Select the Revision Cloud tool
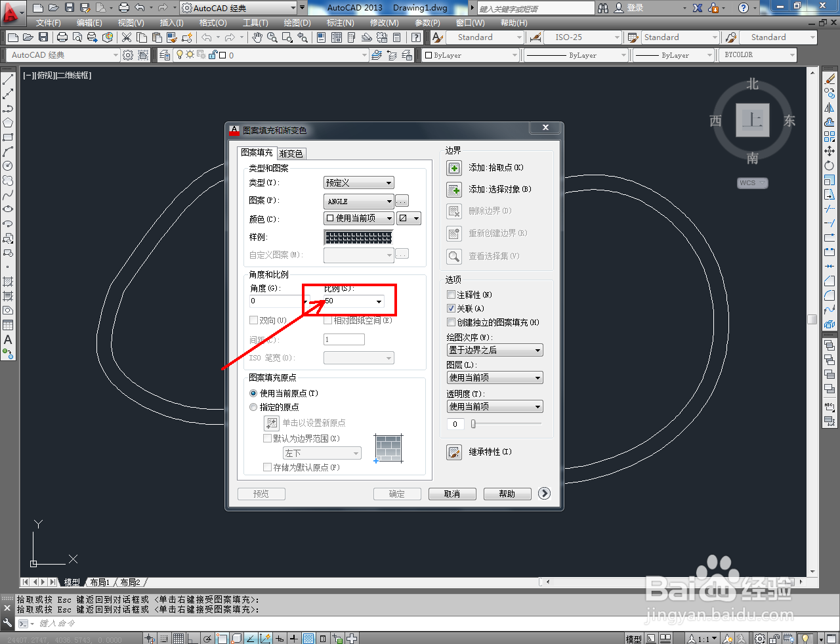 pos(8,181)
